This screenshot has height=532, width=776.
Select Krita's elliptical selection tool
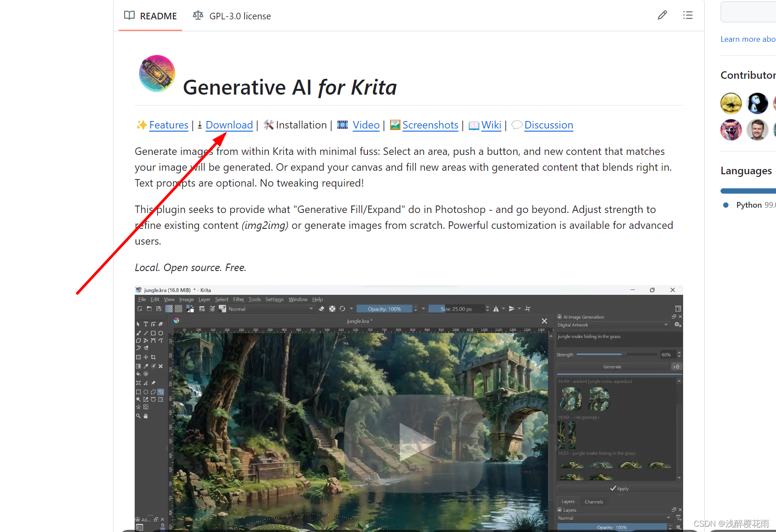pyautogui.click(x=146, y=392)
